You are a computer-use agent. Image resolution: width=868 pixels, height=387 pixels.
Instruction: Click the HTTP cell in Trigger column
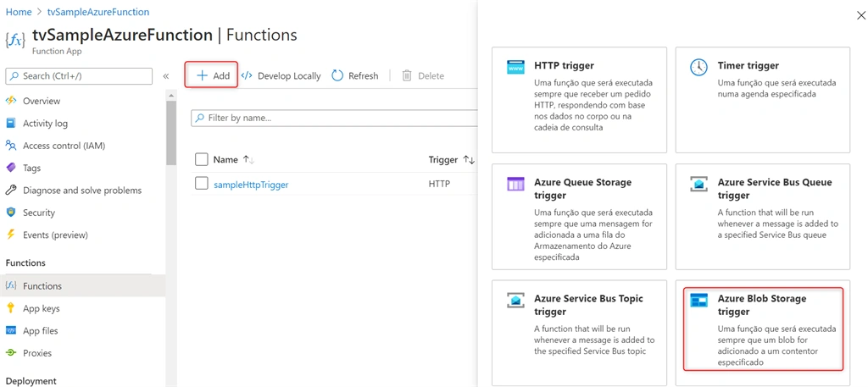(440, 184)
